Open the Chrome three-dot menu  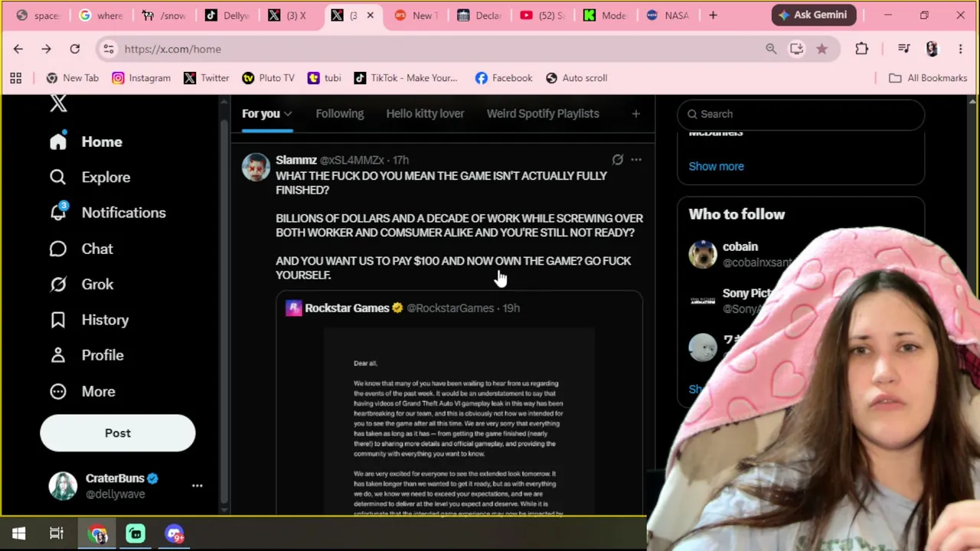960,49
